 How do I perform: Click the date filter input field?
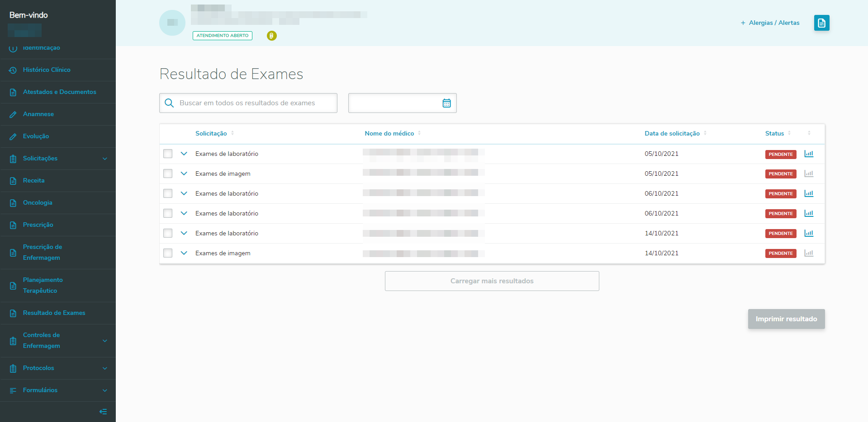[403, 103]
